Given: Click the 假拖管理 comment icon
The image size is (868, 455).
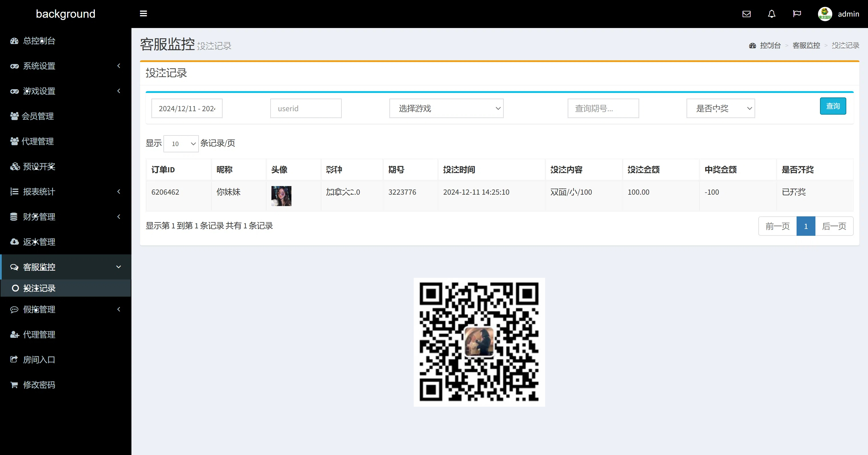Looking at the screenshot, I should (x=14, y=310).
